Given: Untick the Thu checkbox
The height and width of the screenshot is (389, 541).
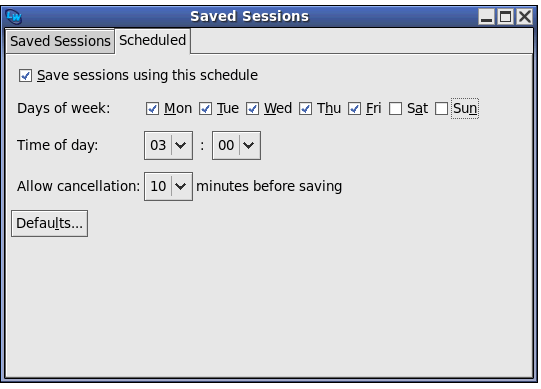Looking at the screenshot, I should click(305, 109).
